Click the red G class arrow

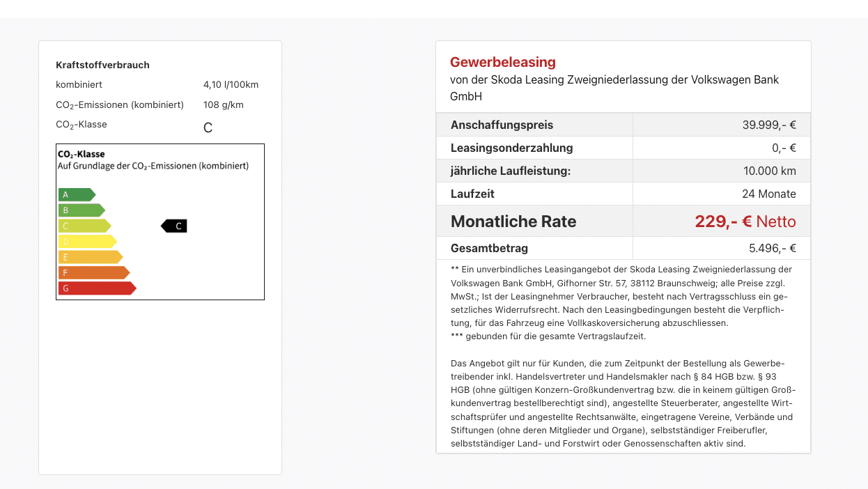[97, 288]
